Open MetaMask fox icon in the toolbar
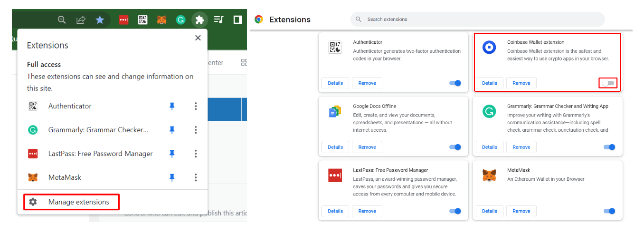 click(161, 19)
